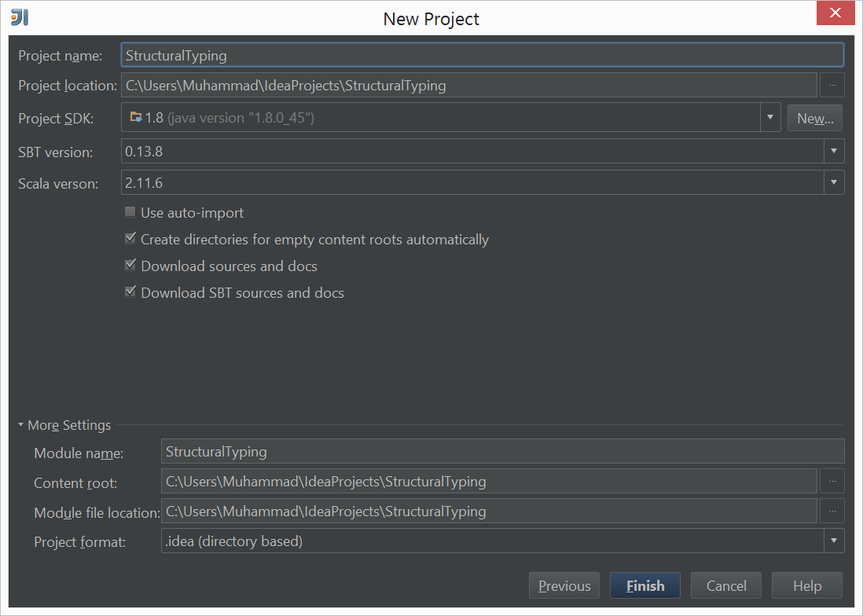Open the Project format dropdown
This screenshot has width=863, height=616.
pos(834,541)
